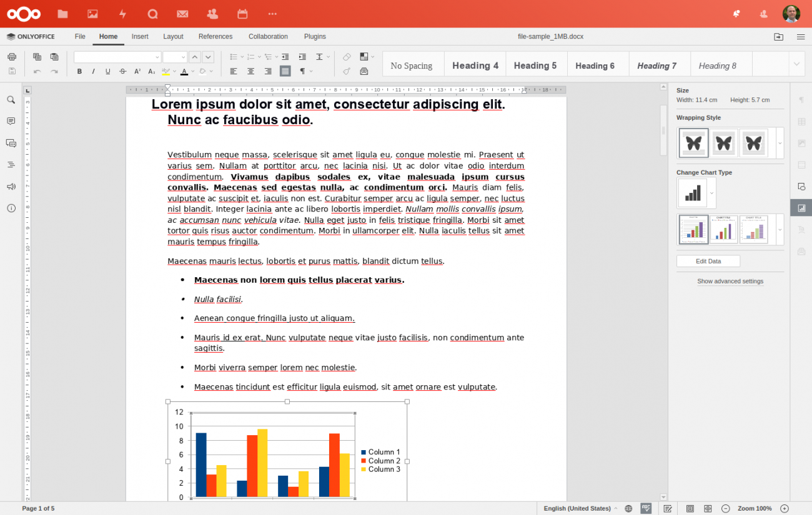Open the Change Chart Type dropdown
This screenshot has width=812, height=515.
coord(711,194)
